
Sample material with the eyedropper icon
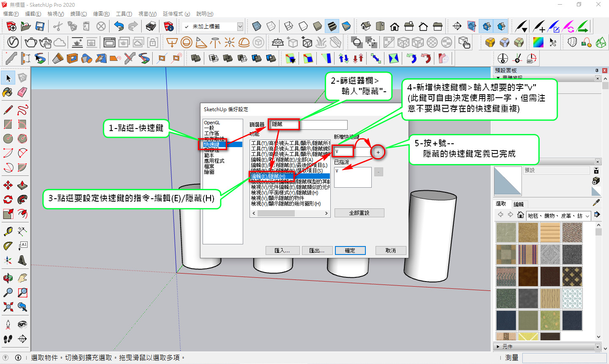click(596, 203)
